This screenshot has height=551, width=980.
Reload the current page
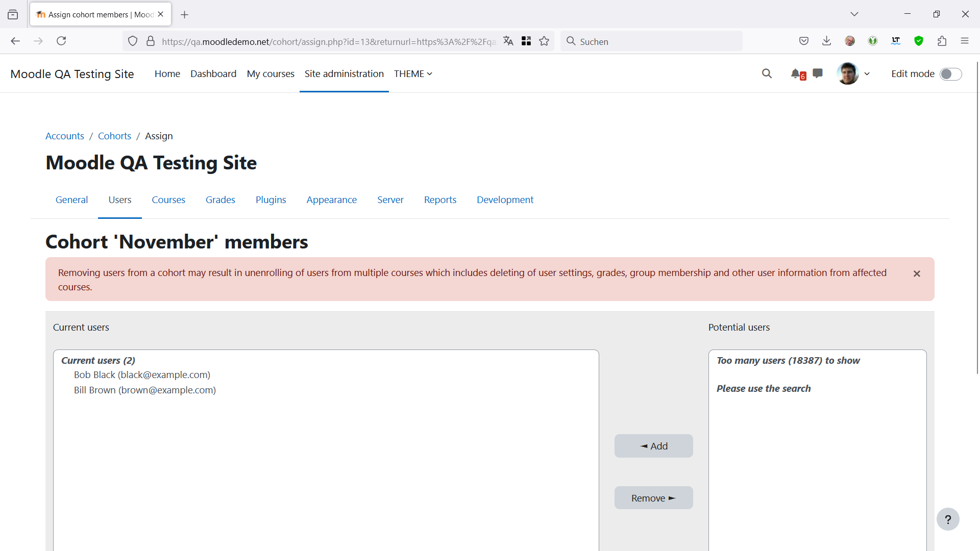point(61,41)
